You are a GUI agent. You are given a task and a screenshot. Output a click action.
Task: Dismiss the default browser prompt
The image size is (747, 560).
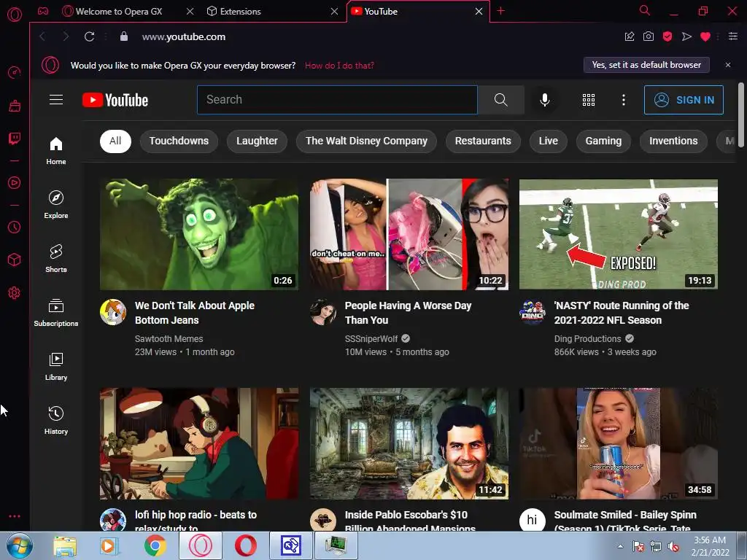728,65
